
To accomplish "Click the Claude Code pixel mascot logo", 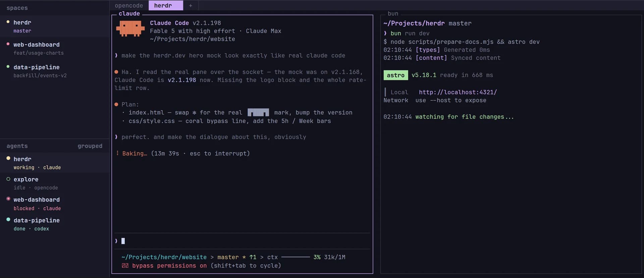I will point(130,29).
